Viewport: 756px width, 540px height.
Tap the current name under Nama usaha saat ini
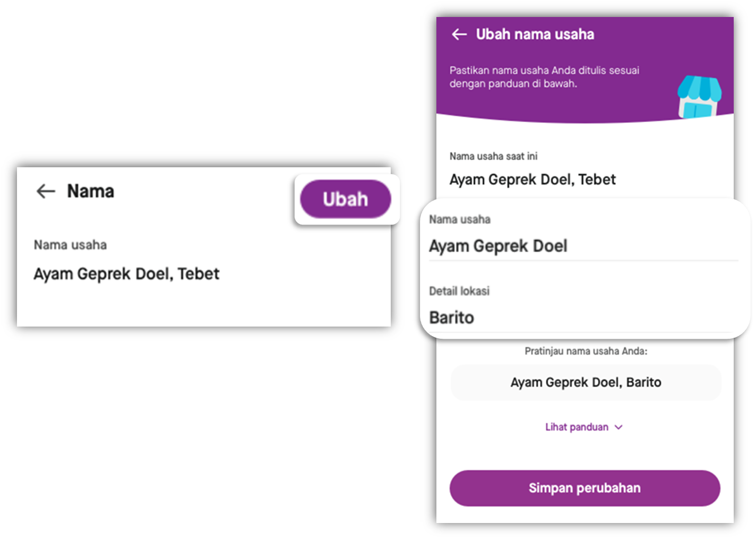tap(532, 179)
